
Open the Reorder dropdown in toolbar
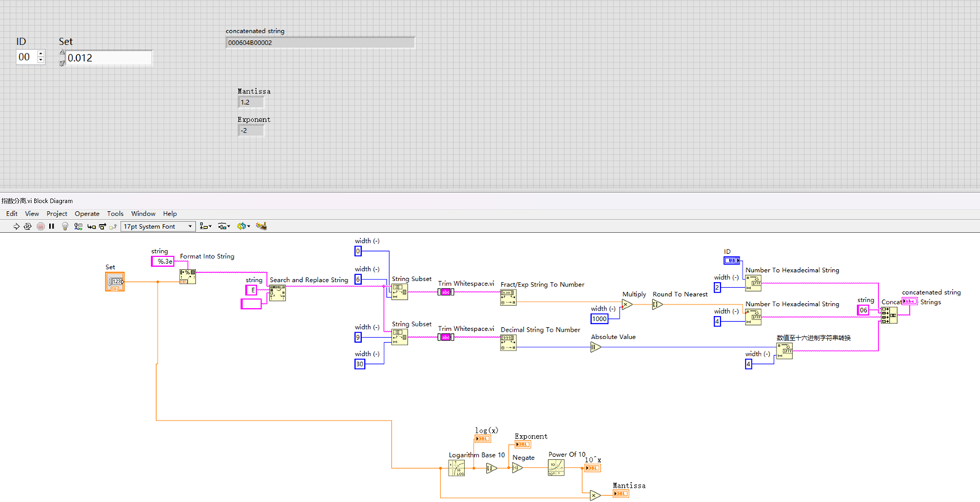(243, 226)
